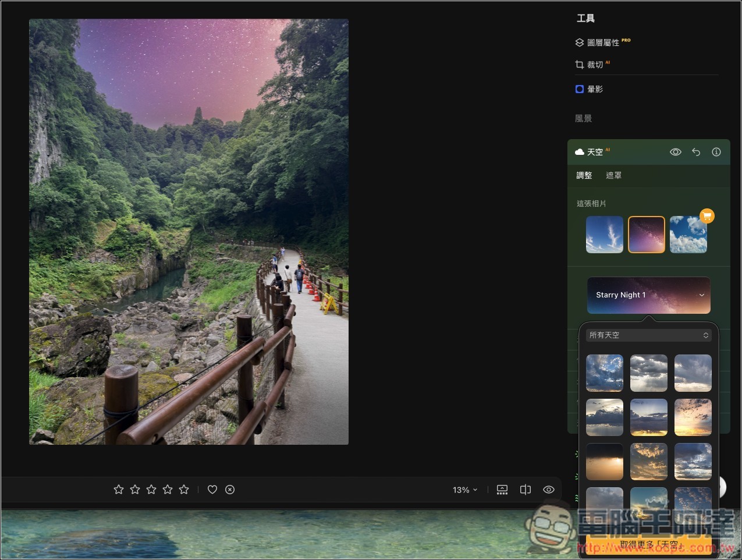Click the main photo preview canvas
The width and height of the screenshot is (742, 560).
[x=189, y=232]
